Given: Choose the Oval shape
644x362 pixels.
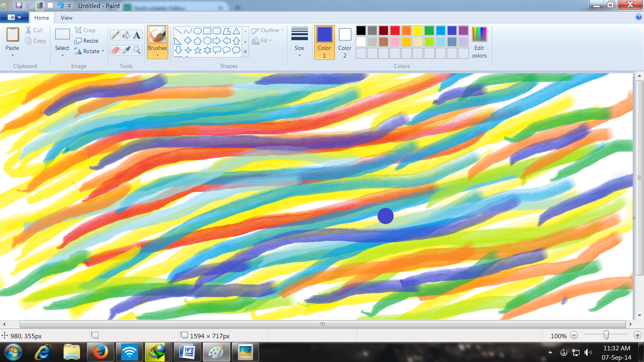Looking at the screenshot, I should tap(198, 31).
